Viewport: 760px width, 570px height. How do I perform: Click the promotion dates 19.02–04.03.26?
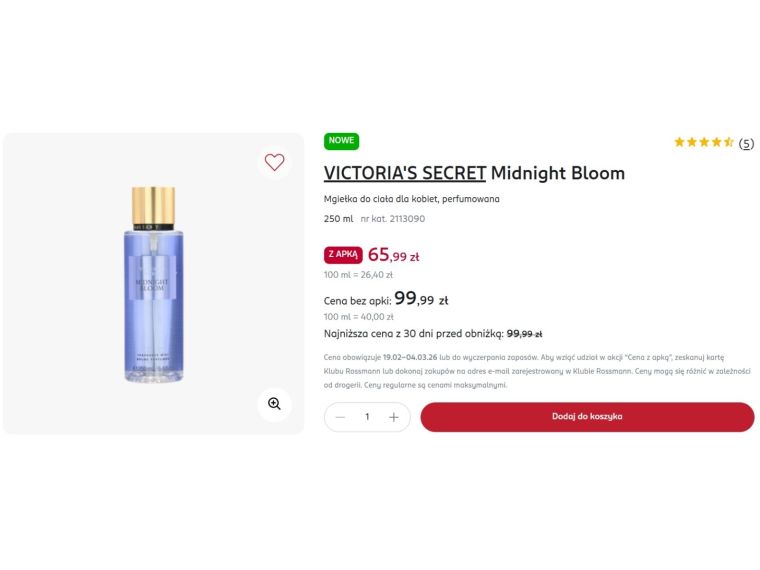click(410, 358)
